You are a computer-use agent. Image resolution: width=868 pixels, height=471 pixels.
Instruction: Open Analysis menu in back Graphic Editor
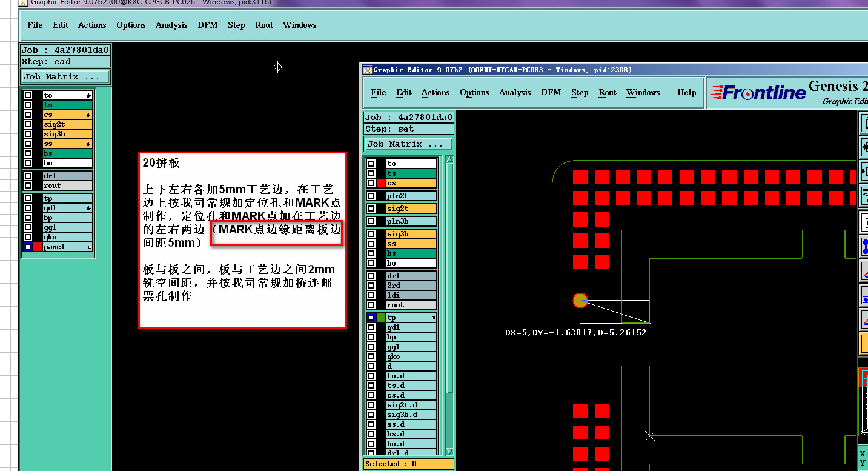click(x=171, y=25)
